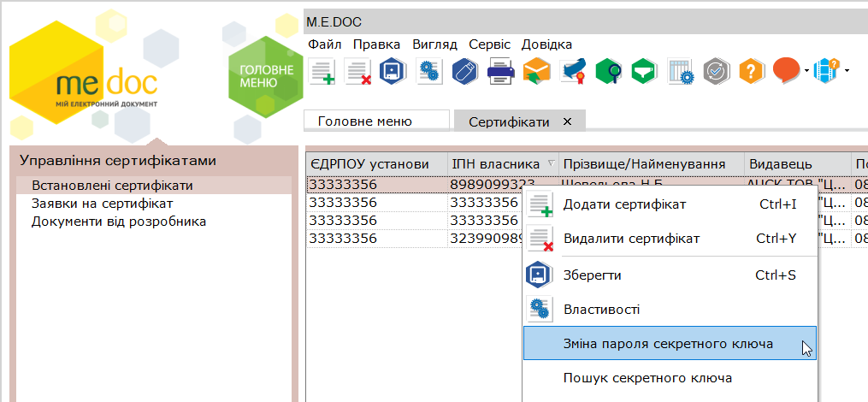Click ІПН cell 3239909895 in last row
The width and height of the screenshot is (868, 402).
(485, 239)
